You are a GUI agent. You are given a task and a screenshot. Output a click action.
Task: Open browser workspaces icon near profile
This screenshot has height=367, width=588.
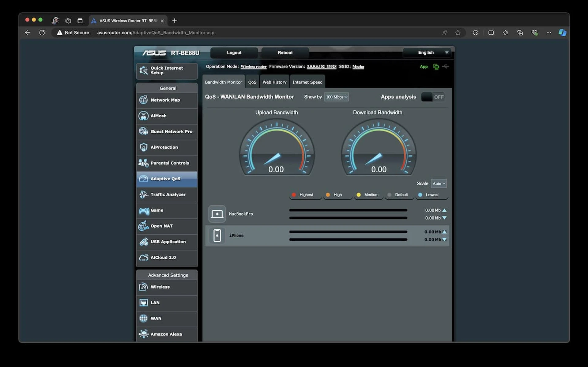(x=68, y=21)
